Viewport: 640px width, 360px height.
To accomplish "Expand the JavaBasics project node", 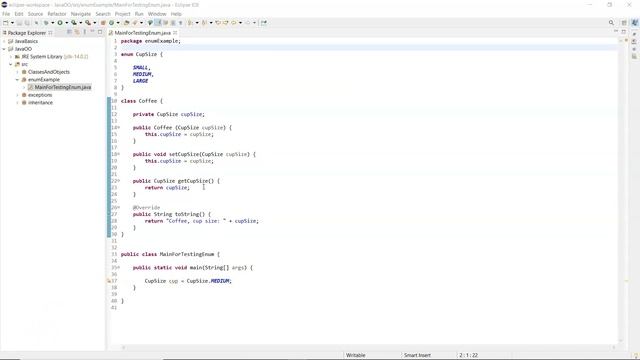I will (x=4, y=41).
